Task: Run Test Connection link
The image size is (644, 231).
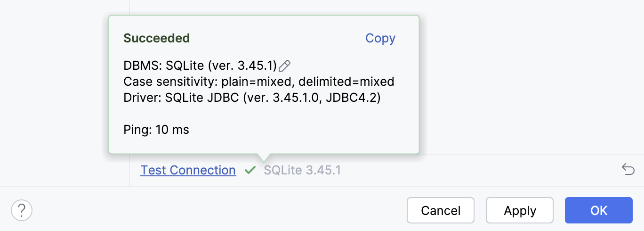Action: 188,170
